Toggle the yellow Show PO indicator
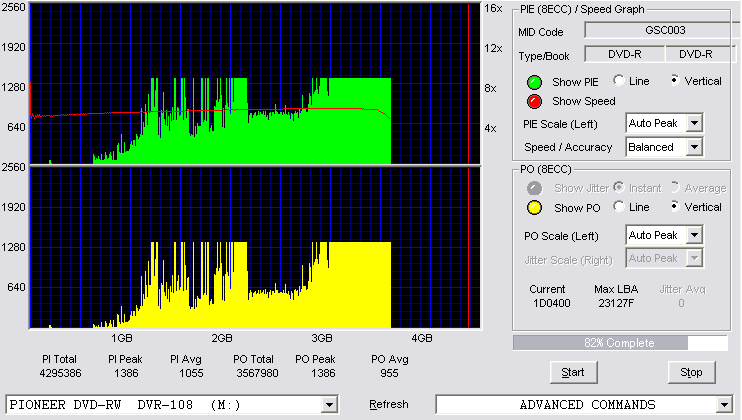This screenshot has width=742, height=420. click(x=534, y=208)
